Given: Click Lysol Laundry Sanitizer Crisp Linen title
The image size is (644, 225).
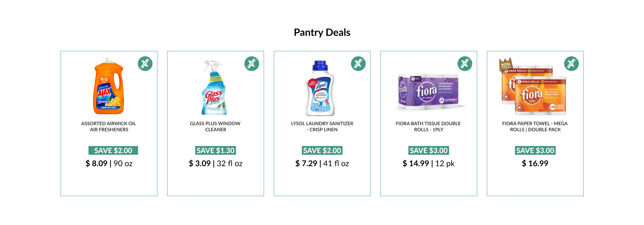Looking at the screenshot, I should pyautogui.click(x=322, y=126).
